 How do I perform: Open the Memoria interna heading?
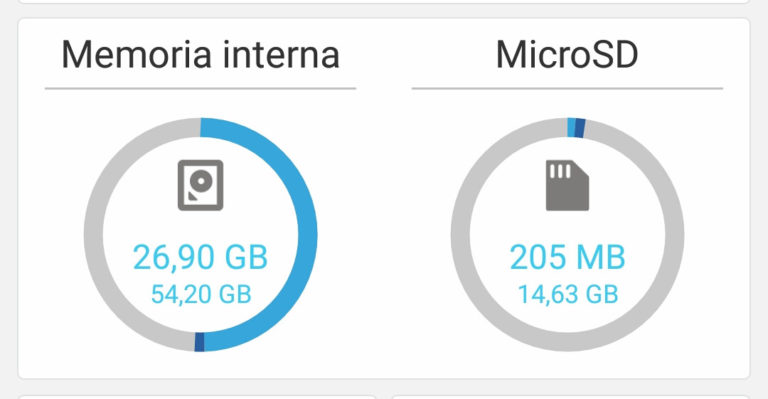tap(200, 54)
